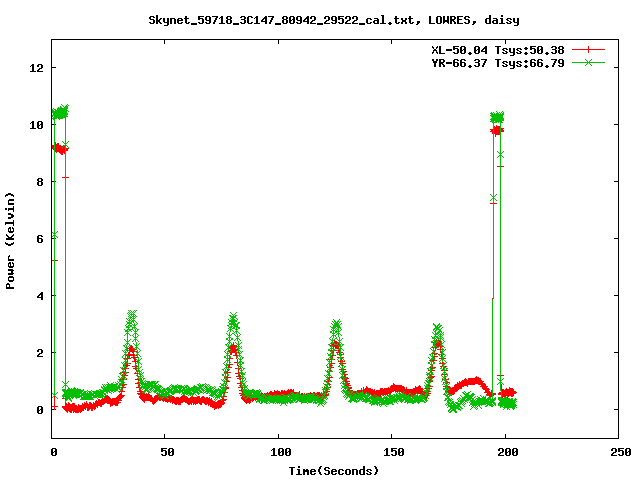Select the XL-50.04 Tsys:50.38 legend label
This screenshot has height=480, width=640.
tap(498, 50)
